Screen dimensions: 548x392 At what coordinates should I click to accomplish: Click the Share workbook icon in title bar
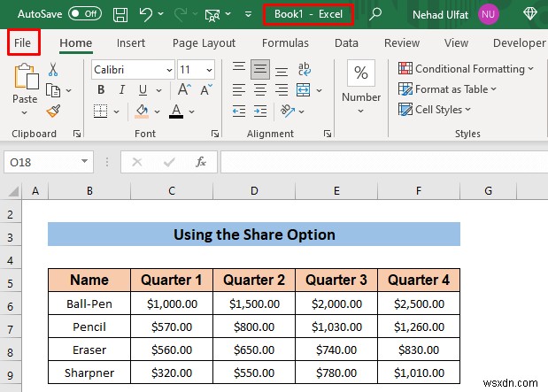click(x=212, y=15)
